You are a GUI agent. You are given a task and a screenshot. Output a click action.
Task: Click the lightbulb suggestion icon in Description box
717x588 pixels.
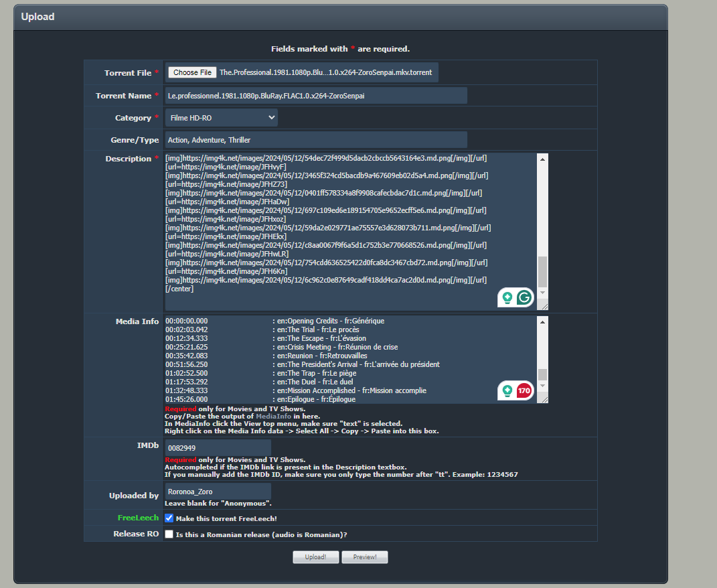pyautogui.click(x=507, y=297)
